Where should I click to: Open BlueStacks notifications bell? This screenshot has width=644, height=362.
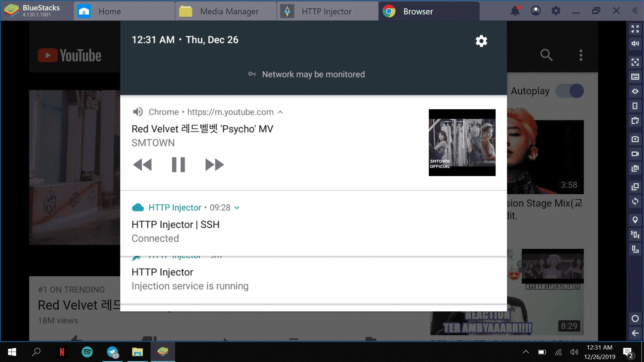[x=515, y=11]
